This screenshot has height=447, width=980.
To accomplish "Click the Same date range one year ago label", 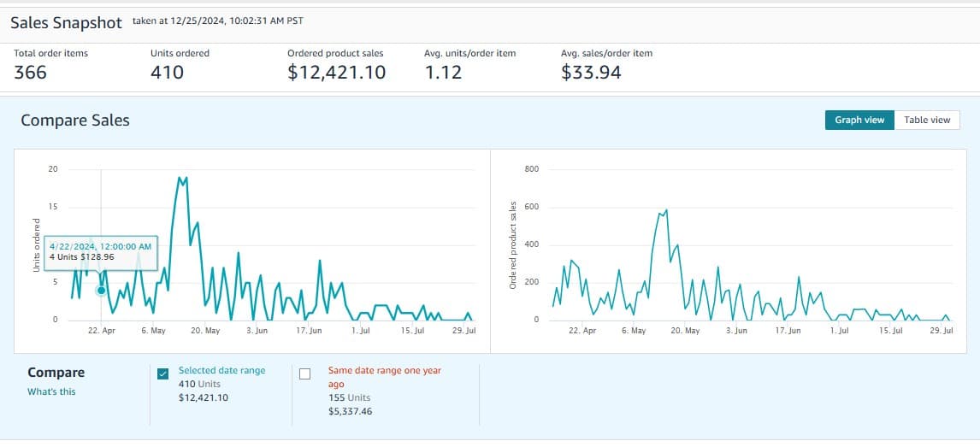I will pos(384,377).
